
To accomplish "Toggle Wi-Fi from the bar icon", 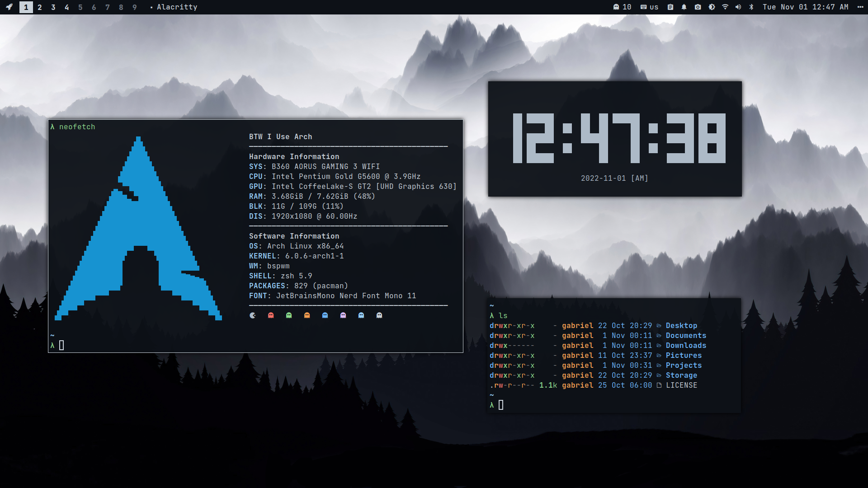I will tap(725, 7).
